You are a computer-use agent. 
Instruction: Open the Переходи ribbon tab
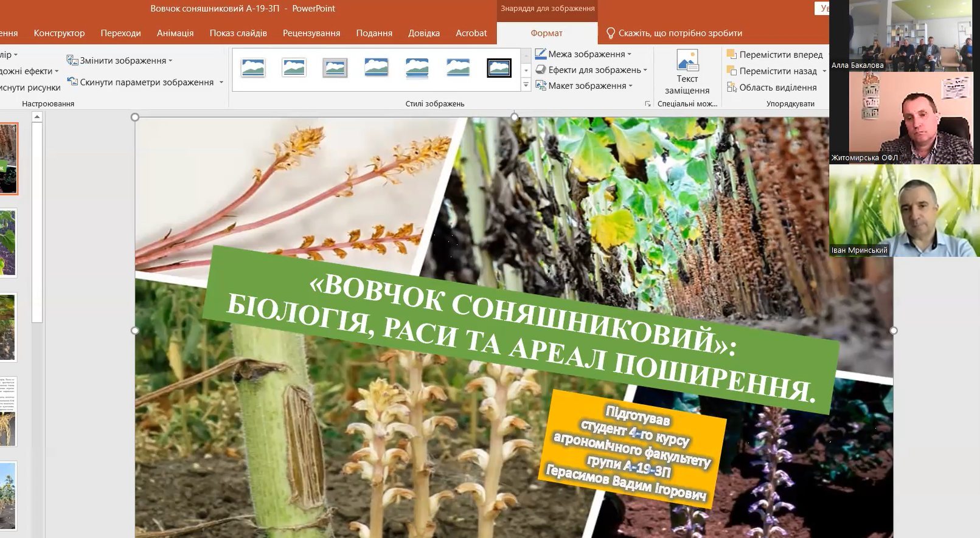[120, 33]
